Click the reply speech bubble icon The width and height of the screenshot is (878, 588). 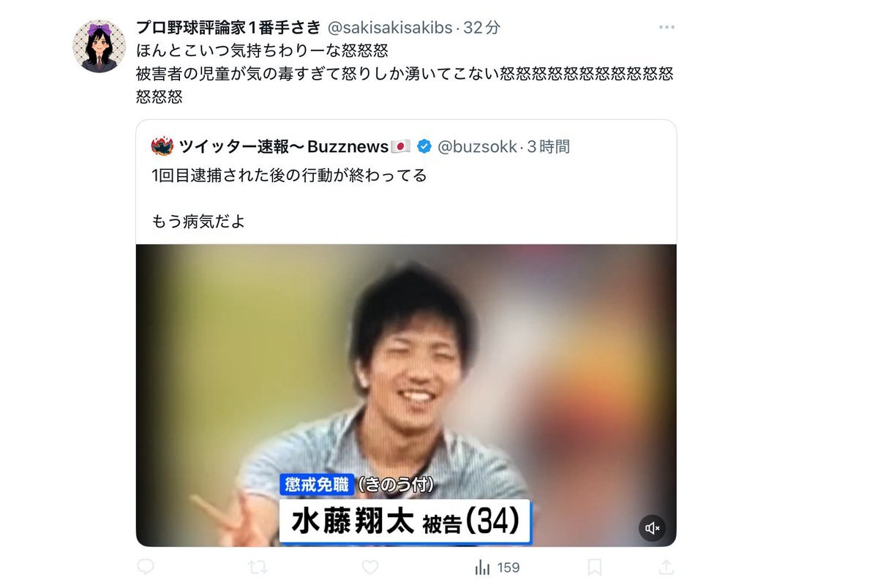click(146, 568)
